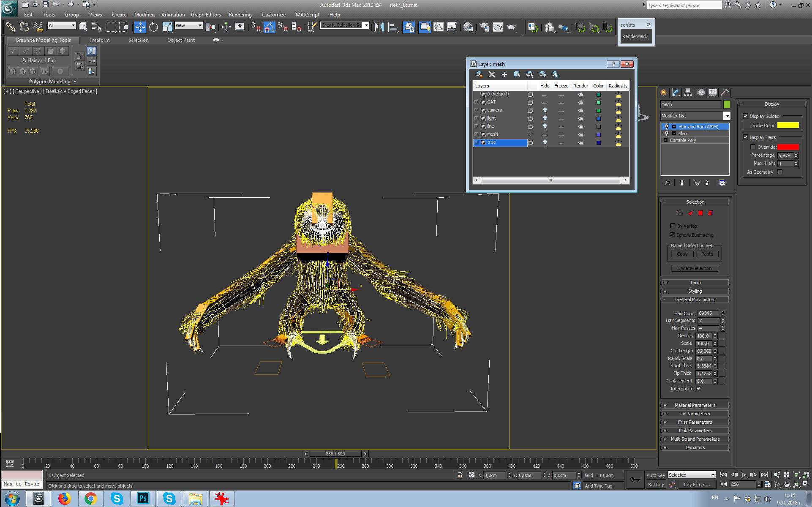Open the Create command panel tab
This screenshot has height=507, width=812.
(664, 93)
